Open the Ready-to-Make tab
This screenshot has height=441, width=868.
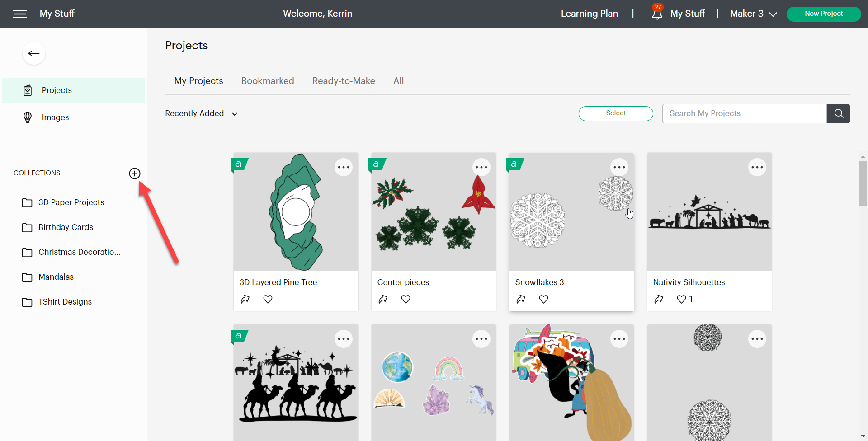click(x=344, y=81)
